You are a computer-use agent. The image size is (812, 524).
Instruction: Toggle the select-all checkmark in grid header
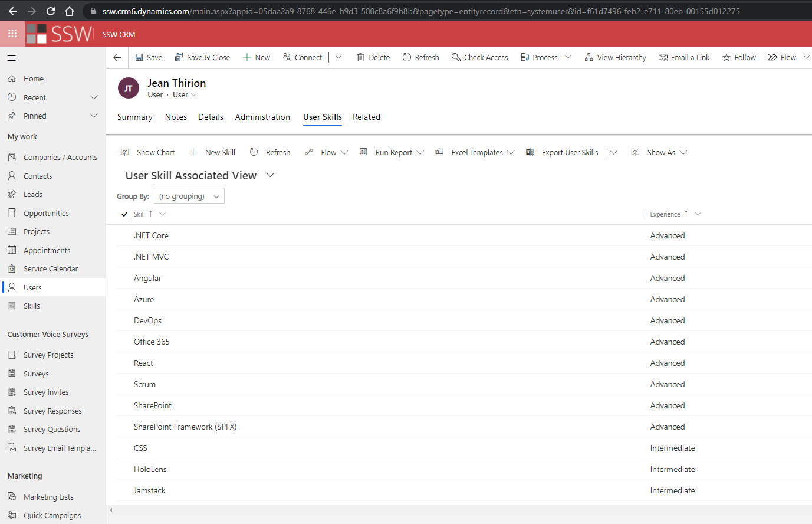coord(124,214)
